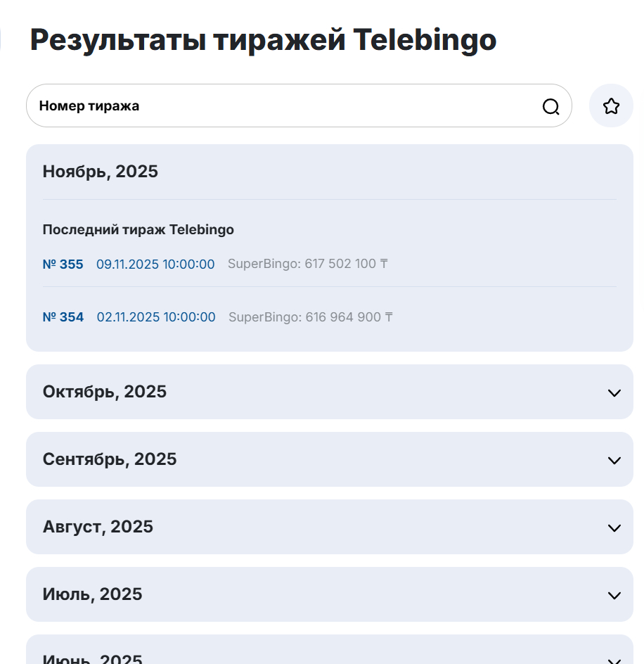The height and width of the screenshot is (664, 644).
Task: Click the Сентябрь section chevron arrow
Action: point(613,460)
